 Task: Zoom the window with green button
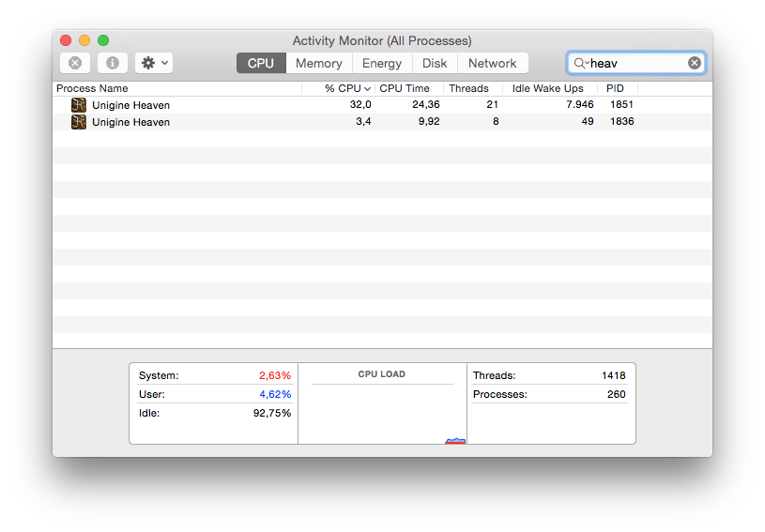click(103, 40)
